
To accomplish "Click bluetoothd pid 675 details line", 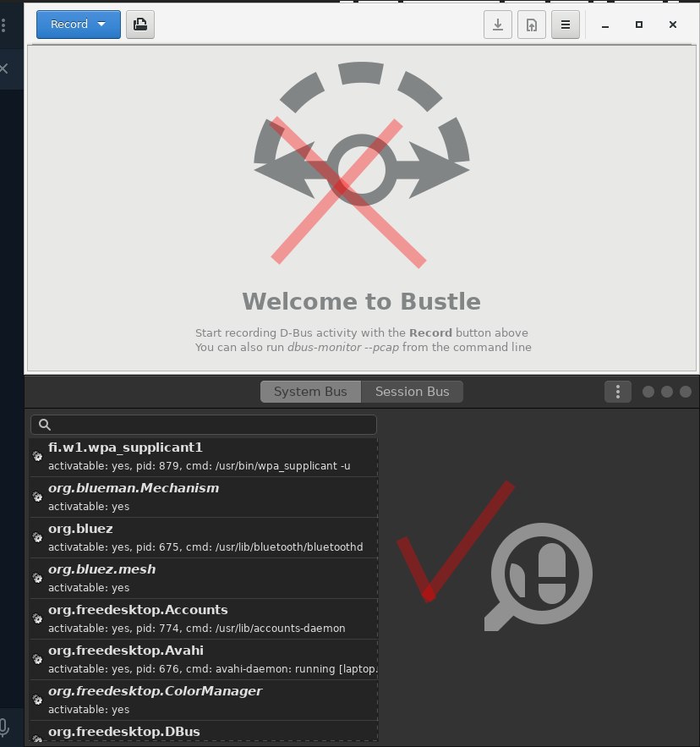I will pos(205,547).
